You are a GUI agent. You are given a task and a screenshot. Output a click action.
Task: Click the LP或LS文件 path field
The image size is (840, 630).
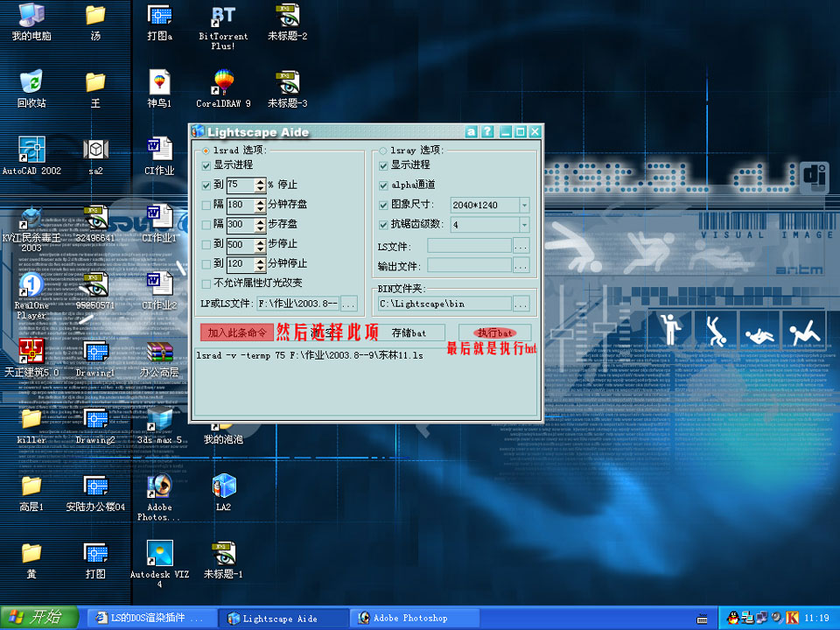pos(297,304)
